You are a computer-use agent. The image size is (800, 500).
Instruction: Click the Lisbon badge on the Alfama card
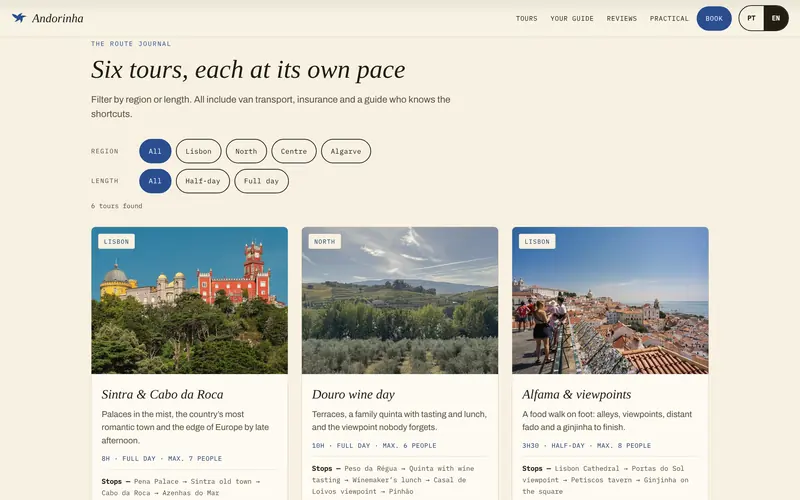537,241
